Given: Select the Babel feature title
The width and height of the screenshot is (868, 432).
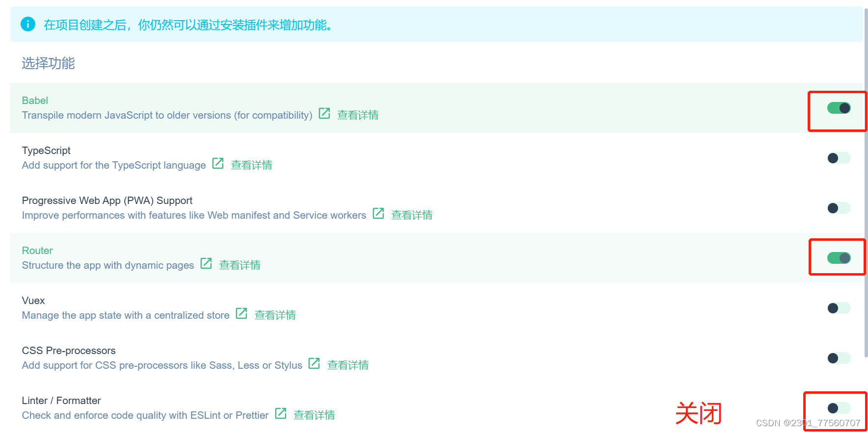Looking at the screenshot, I should coord(35,101).
